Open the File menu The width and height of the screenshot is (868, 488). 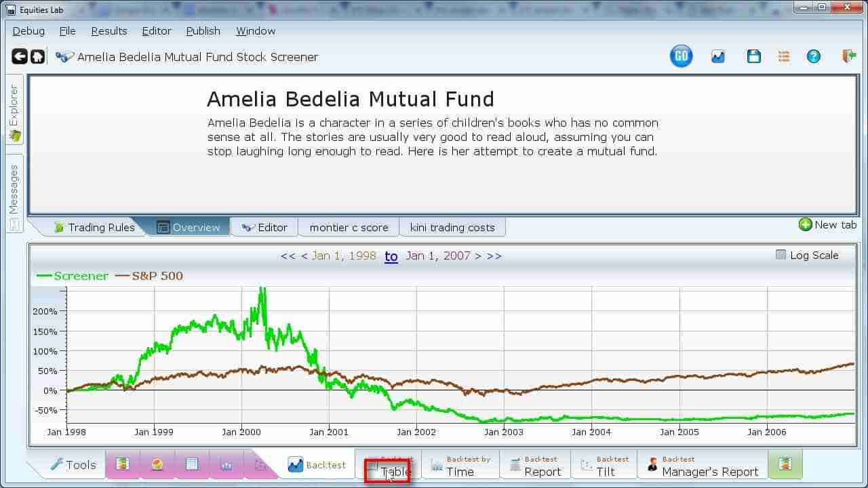pyautogui.click(x=67, y=31)
